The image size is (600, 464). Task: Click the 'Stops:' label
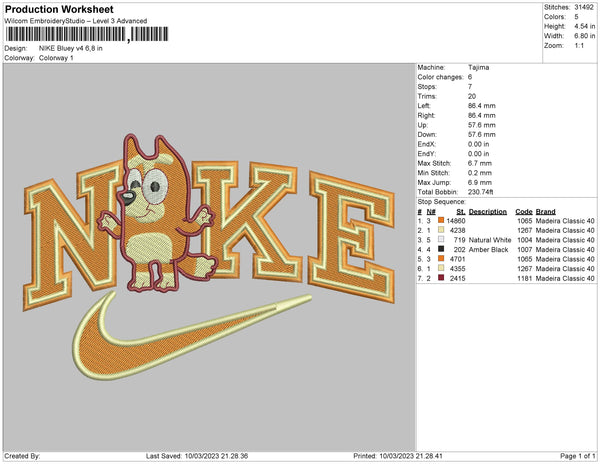427,86
